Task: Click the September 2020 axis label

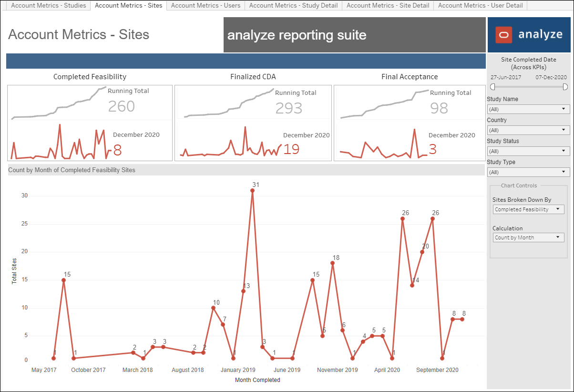Action: (437, 370)
